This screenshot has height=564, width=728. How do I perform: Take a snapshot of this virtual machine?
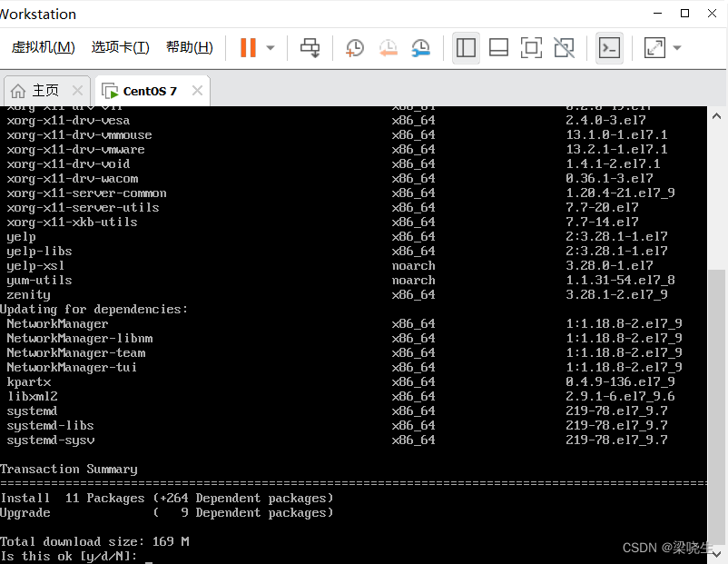tap(355, 48)
